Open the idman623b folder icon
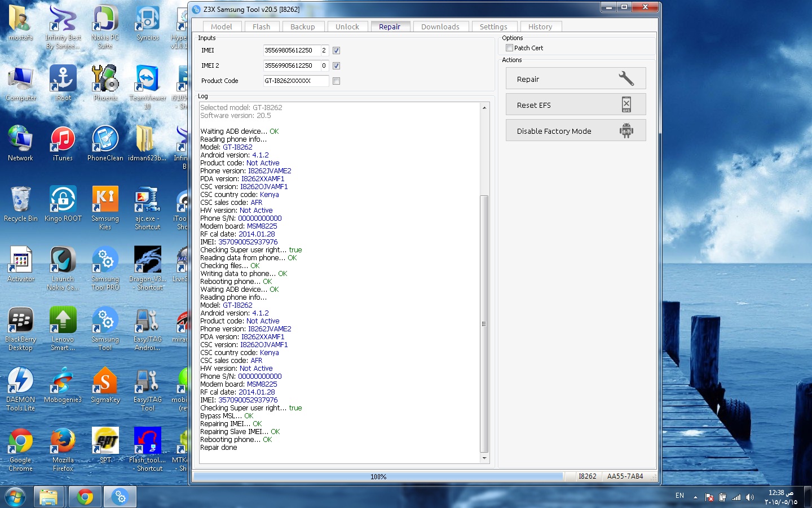 point(147,143)
